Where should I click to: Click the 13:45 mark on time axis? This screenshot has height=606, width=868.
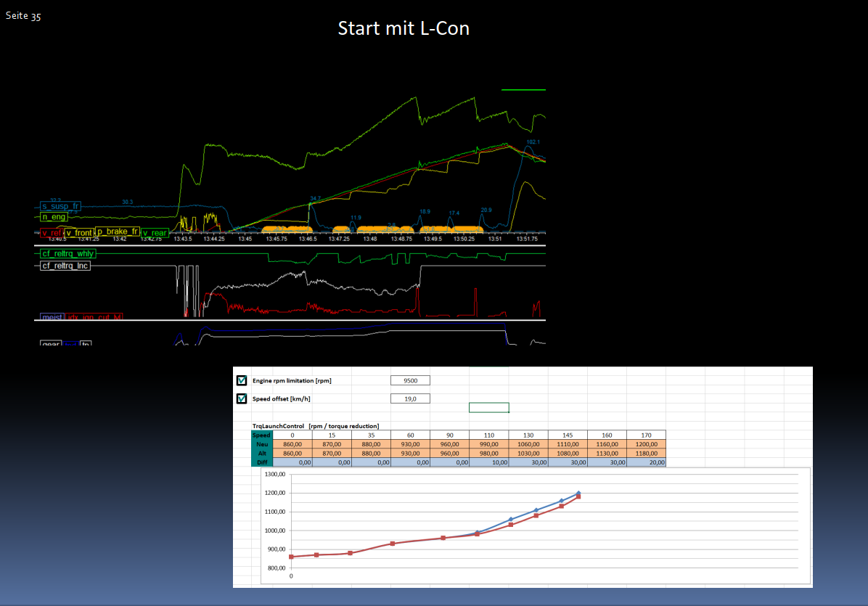pos(245,239)
